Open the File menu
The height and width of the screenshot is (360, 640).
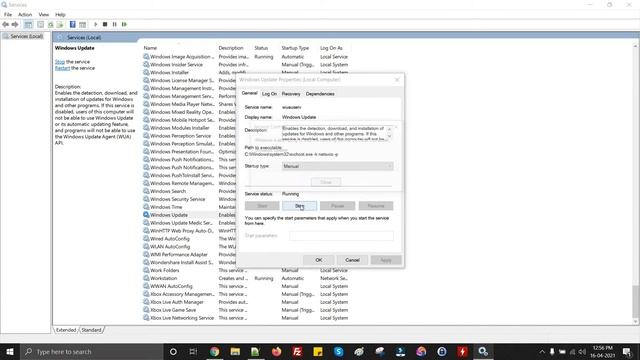(8, 14)
